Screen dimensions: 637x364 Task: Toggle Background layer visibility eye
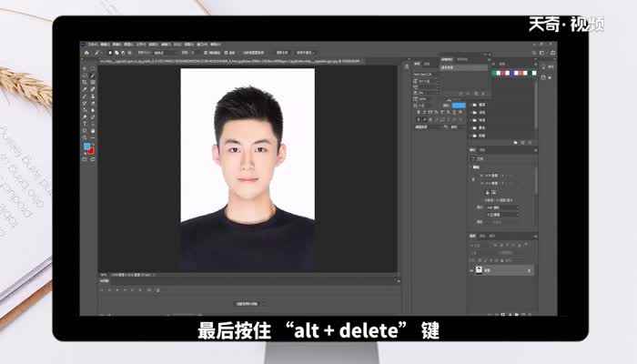click(472, 270)
